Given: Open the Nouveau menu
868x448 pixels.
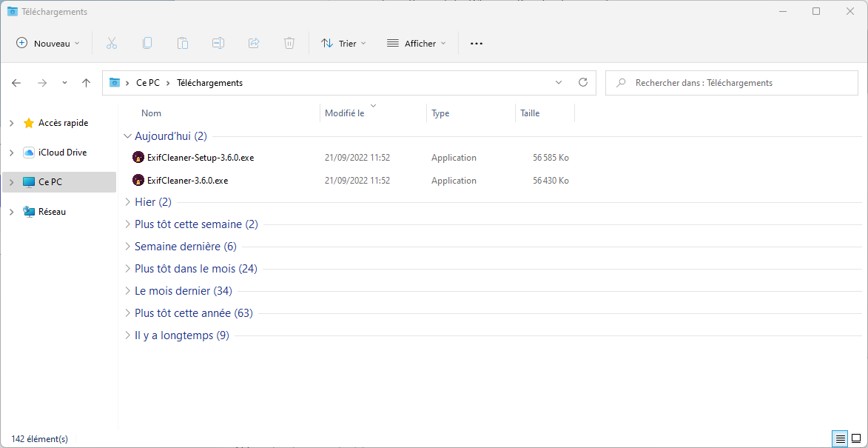Looking at the screenshot, I should click(48, 43).
